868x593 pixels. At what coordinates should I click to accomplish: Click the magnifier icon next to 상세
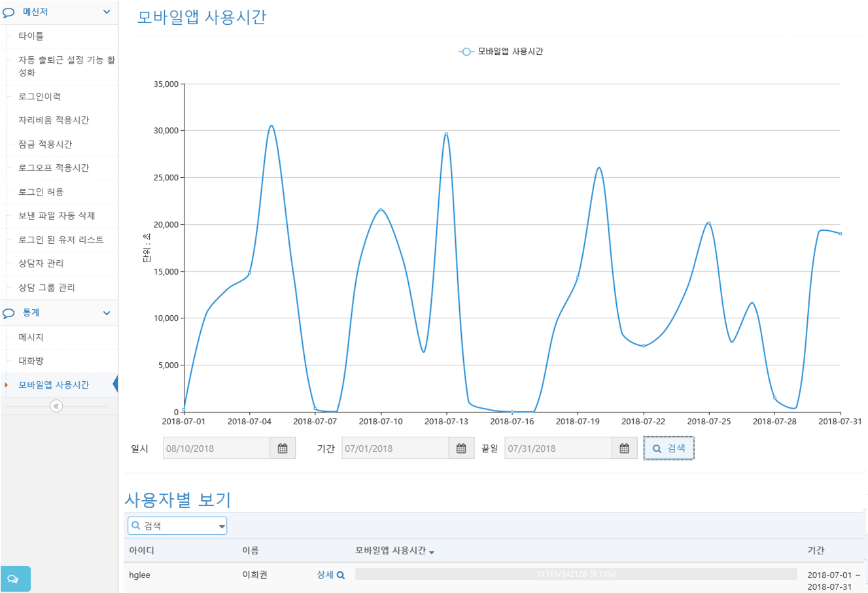(x=341, y=575)
